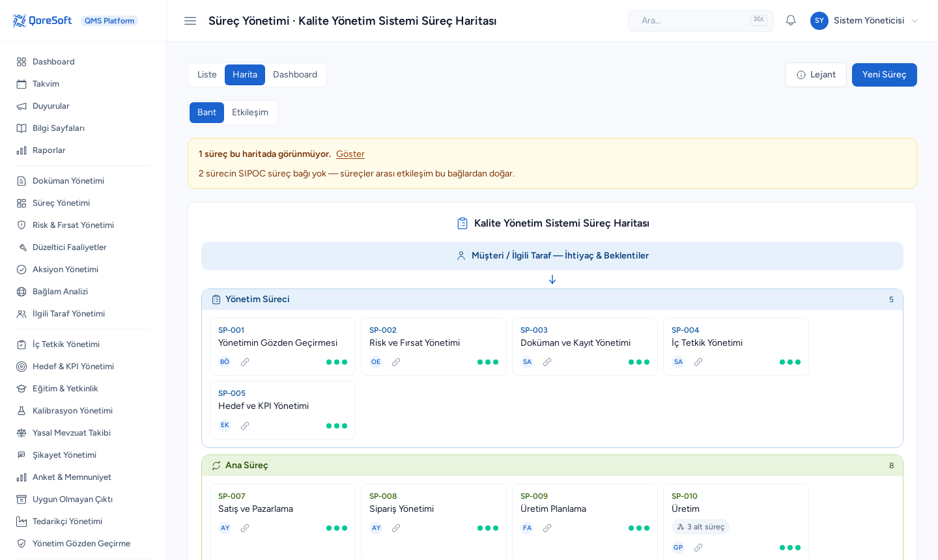
Task: Click the QMS Platform badge
Action: 109,21
